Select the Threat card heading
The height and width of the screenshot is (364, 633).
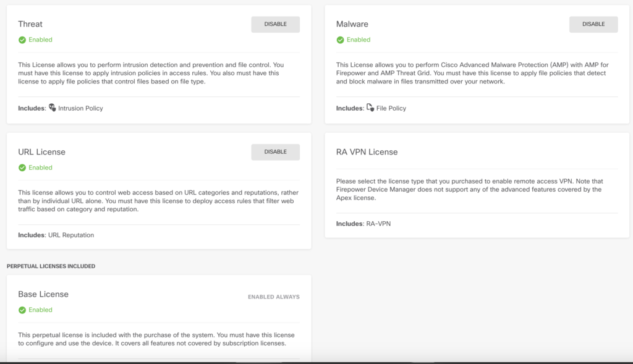30,24
